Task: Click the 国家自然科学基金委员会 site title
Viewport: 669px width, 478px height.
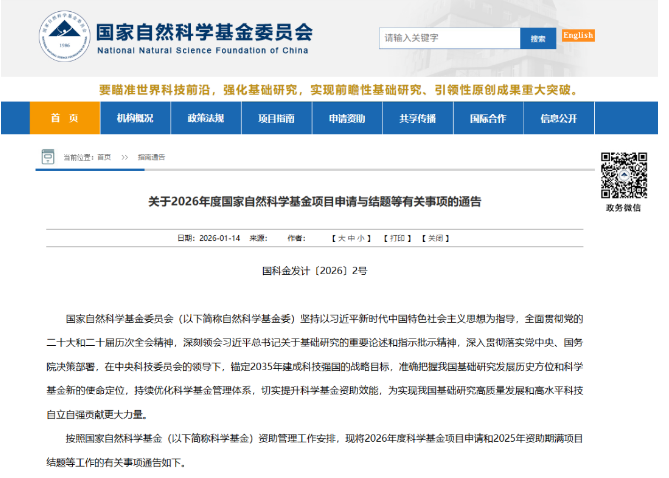Action: coord(204,32)
